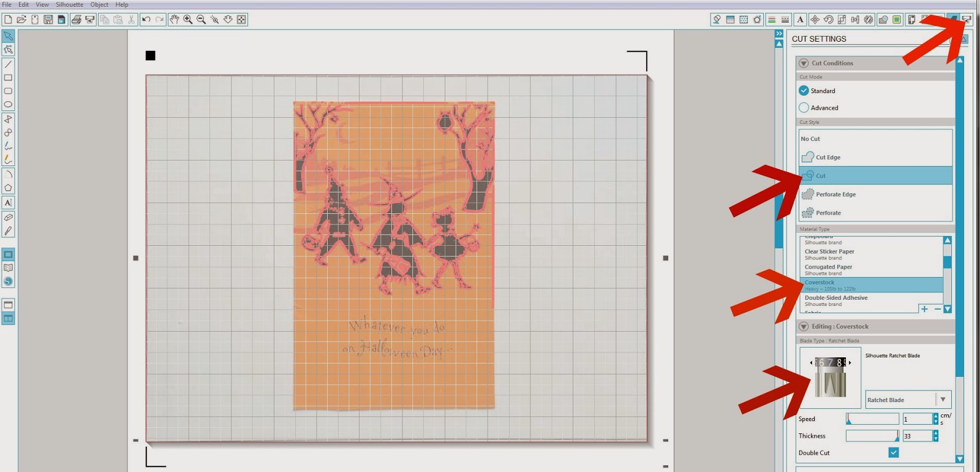Increase the Speed stepper value
The height and width of the screenshot is (472, 980).
(x=935, y=416)
